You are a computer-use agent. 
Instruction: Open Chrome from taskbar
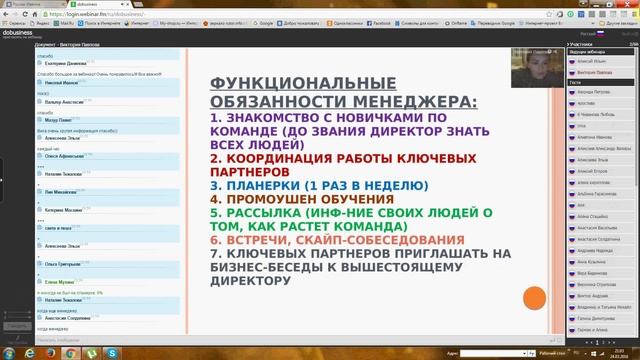(x=71, y=353)
